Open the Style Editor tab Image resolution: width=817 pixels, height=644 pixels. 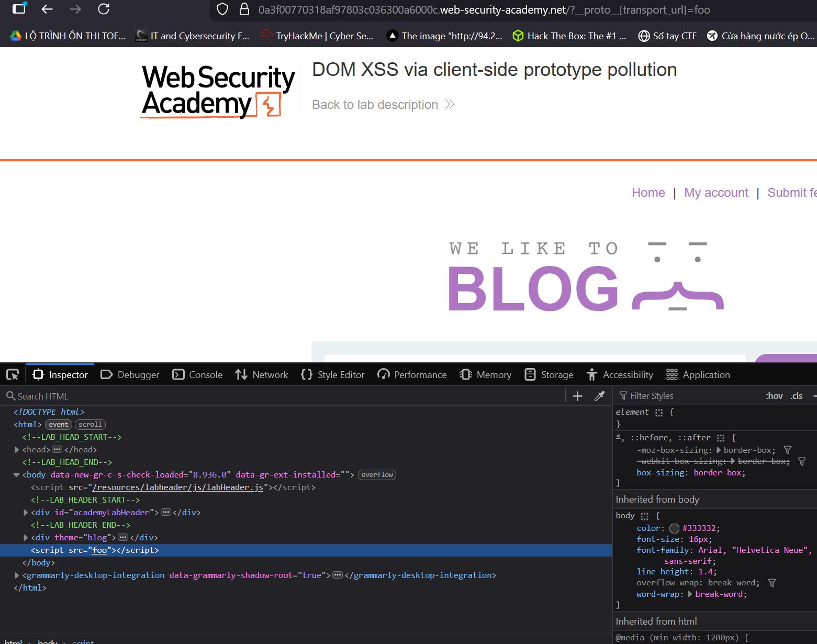[x=332, y=375]
